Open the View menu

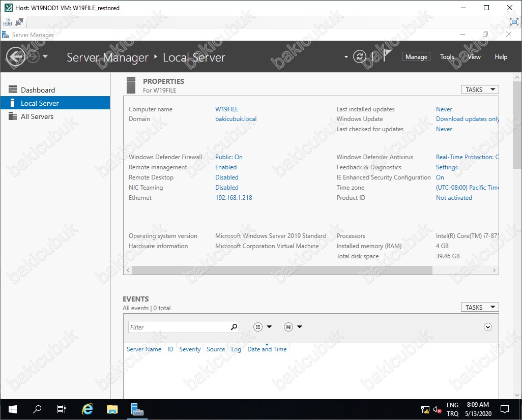[474, 57]
